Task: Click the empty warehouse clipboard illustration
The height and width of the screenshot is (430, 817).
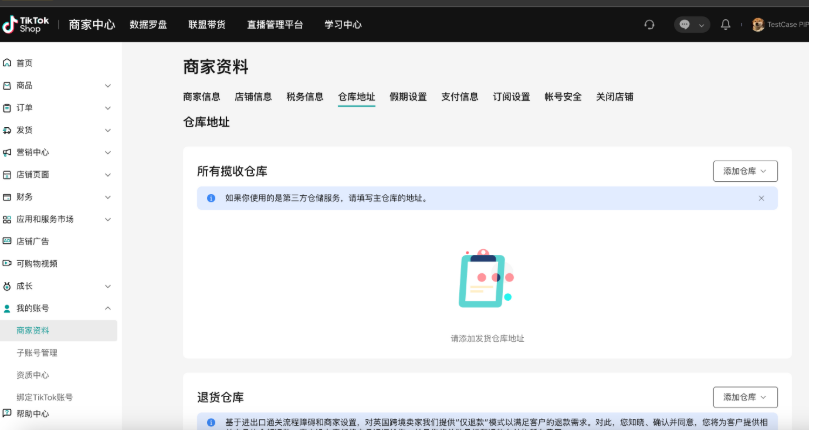Action: coord(486,279)
